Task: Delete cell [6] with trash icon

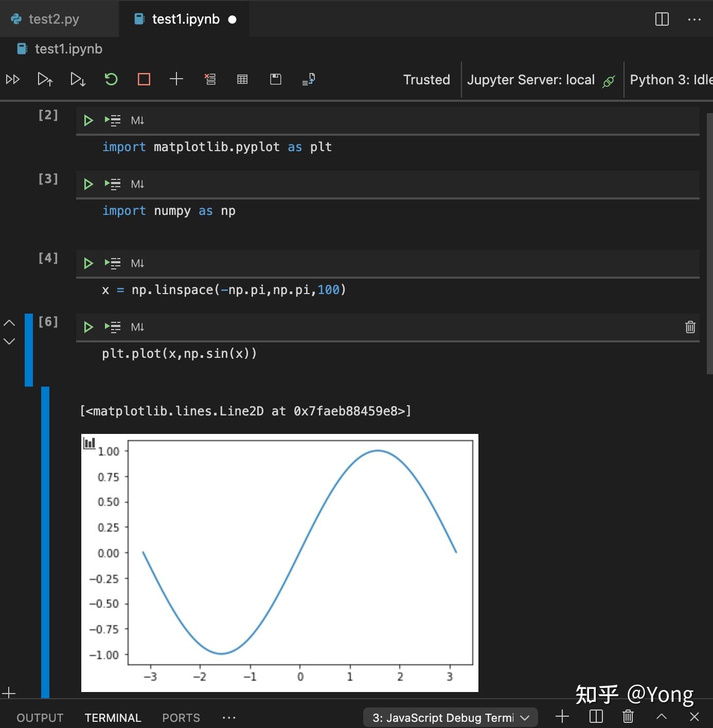Action: [x=690, y=327]
